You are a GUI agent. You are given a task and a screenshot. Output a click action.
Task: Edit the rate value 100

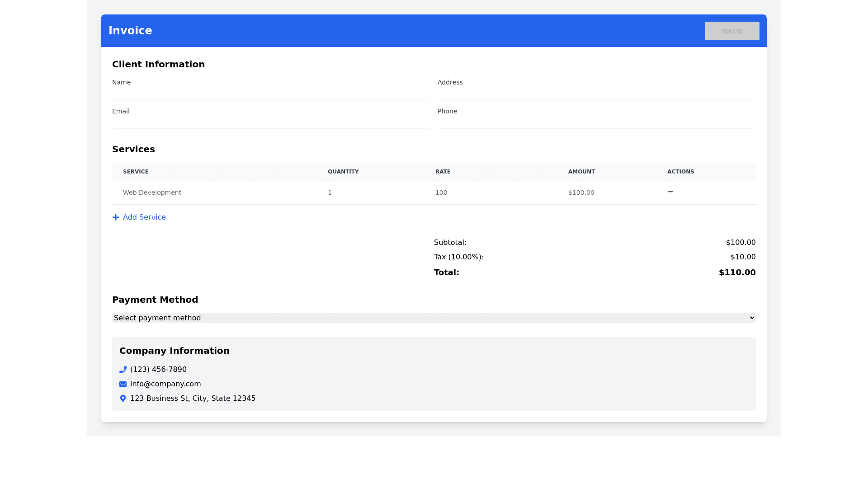pyautogui.click(x=441, y=192)
